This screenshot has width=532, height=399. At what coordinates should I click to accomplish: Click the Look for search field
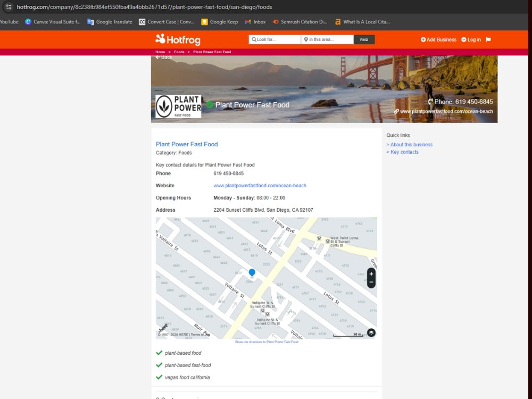click(x=275, y=39)
